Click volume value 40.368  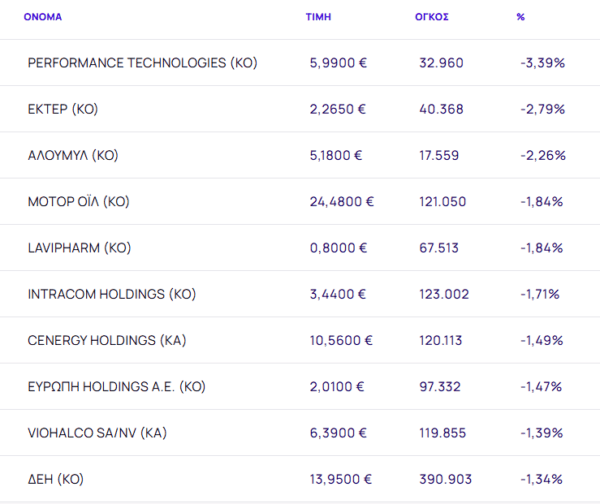pyautogui.click(x=441, y=109)
